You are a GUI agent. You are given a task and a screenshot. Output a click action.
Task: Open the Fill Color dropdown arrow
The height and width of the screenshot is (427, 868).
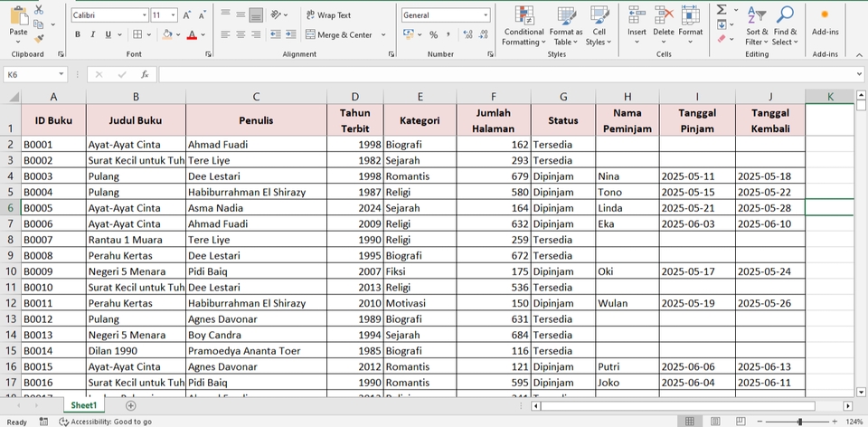[x=178, y=34]
